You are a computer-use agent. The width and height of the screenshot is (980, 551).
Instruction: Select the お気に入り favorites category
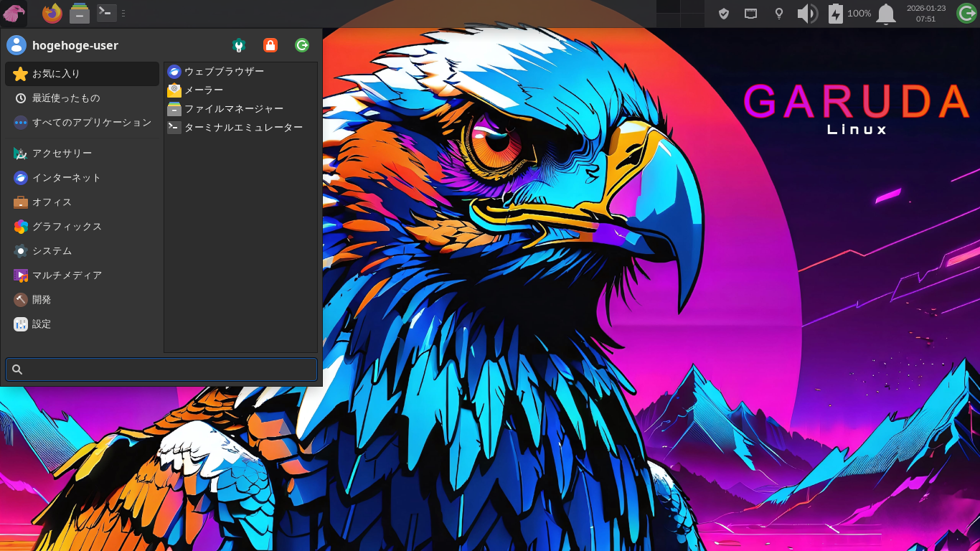[82, 74]
